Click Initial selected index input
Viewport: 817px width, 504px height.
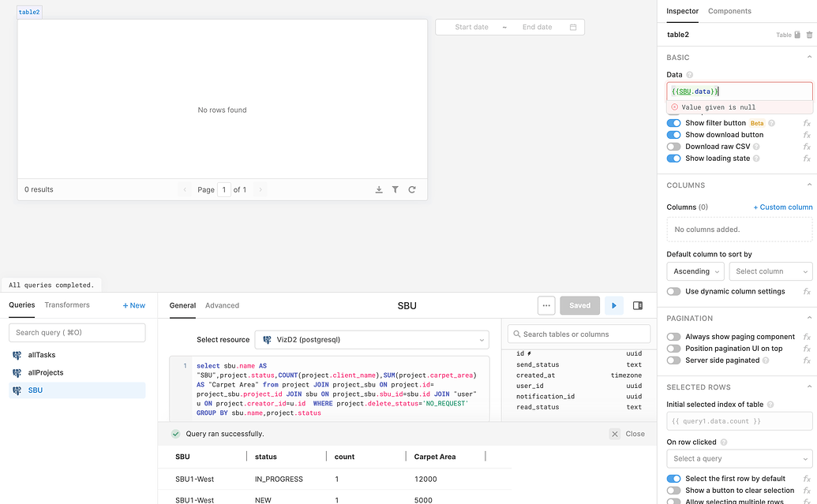pyautogui.click(x=740, y=421)
